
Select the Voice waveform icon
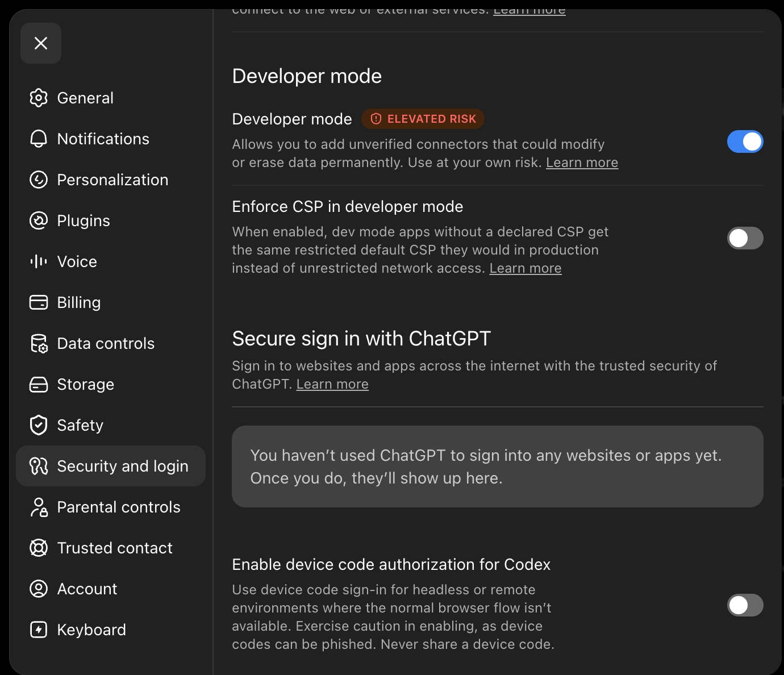[x=39, y=261]
